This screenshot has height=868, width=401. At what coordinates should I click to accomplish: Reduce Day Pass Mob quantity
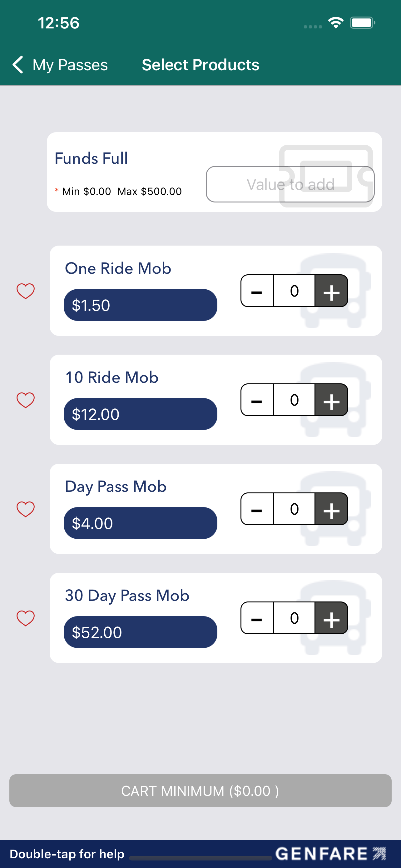[x=257, y=509]
